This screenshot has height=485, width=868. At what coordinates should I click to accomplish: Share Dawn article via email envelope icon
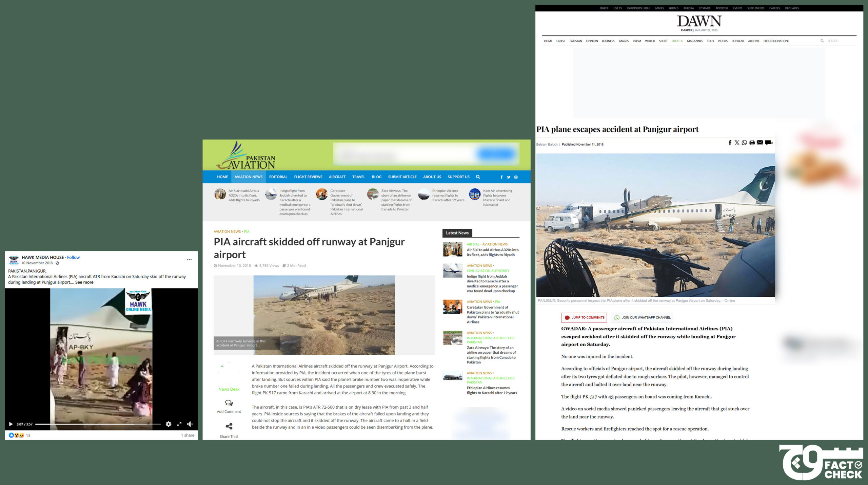[760, 143]
